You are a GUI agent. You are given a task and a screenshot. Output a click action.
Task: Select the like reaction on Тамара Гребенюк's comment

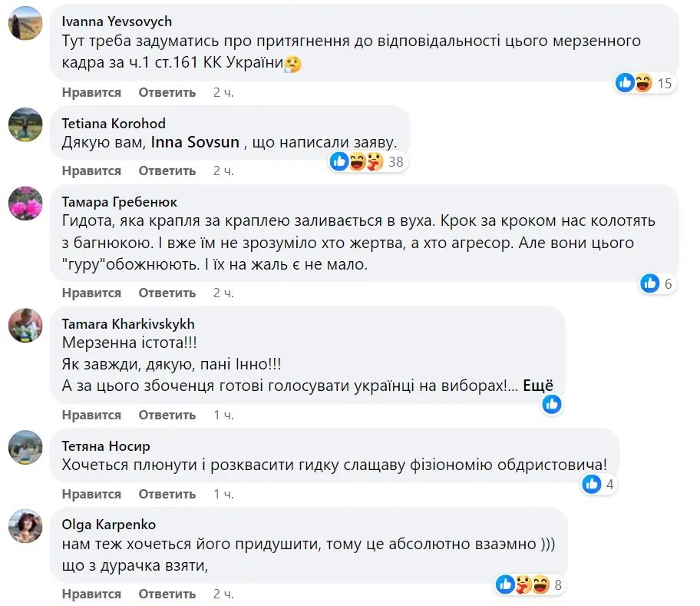pyautogui.click(x=649, y=283)
